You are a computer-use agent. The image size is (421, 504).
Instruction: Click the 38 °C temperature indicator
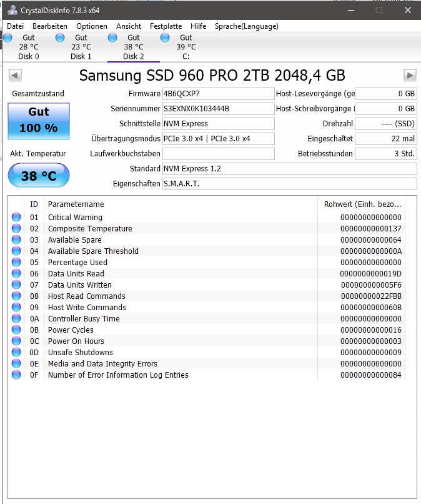tap(39, 176)
